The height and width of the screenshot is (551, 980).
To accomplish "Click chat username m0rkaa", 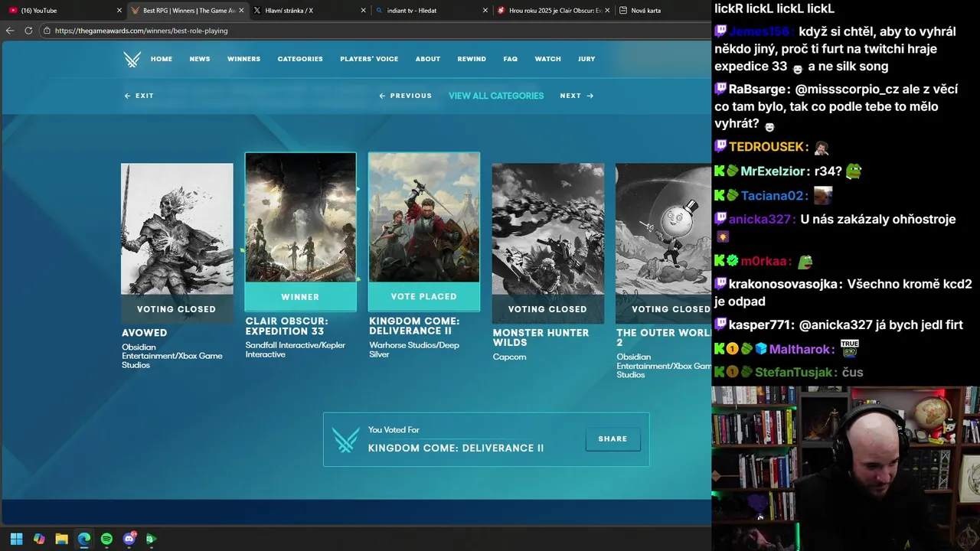I will pos(766,261).
